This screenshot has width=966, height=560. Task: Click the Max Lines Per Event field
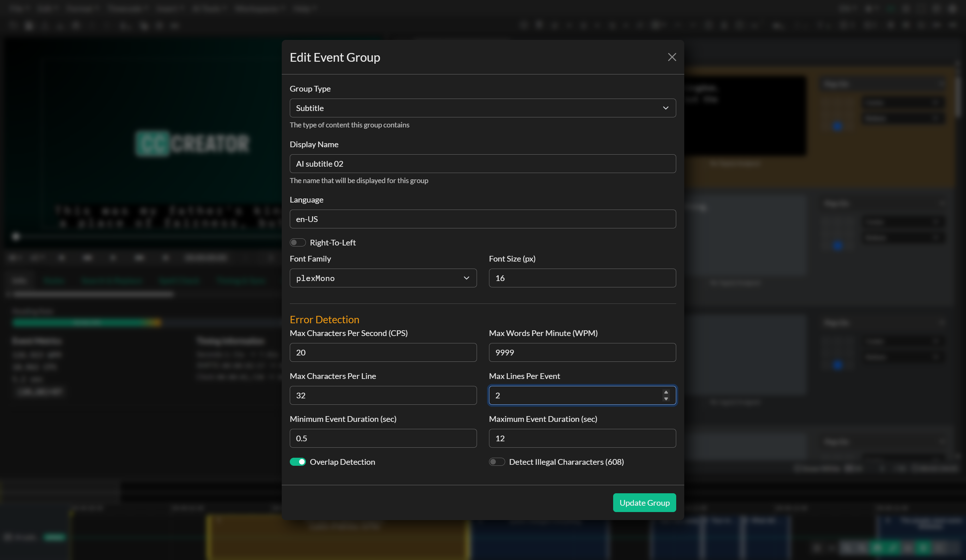click(582, 395)
